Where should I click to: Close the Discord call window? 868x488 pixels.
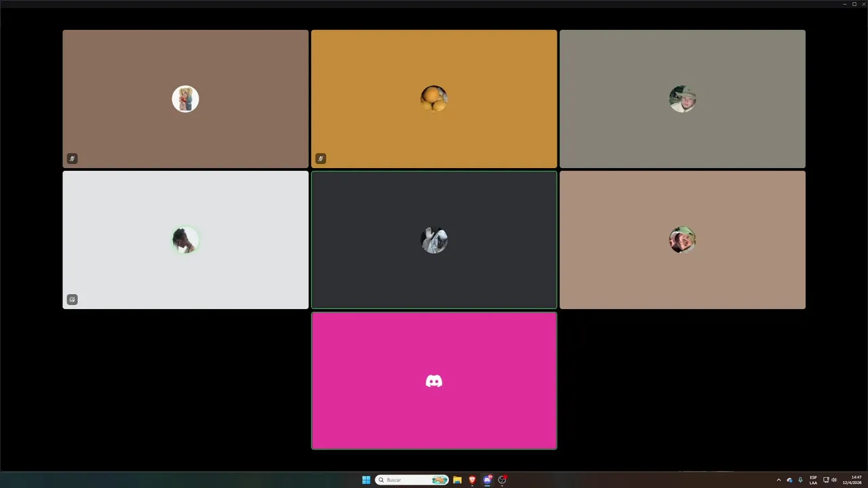coord(863,4)
